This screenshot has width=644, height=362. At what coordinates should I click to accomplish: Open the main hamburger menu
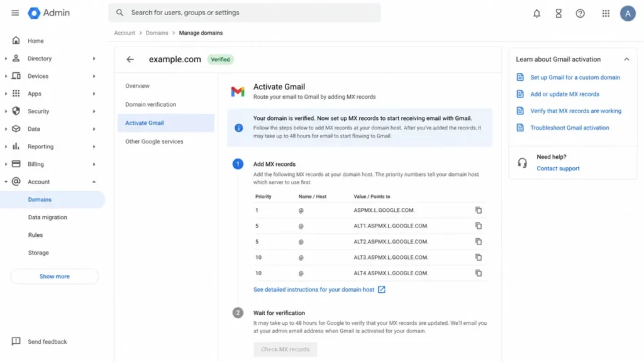[15, 13]
